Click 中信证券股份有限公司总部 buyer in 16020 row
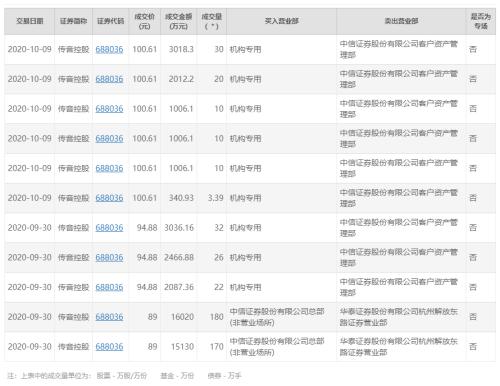This screenshot has height=386, width=500. 277,317
